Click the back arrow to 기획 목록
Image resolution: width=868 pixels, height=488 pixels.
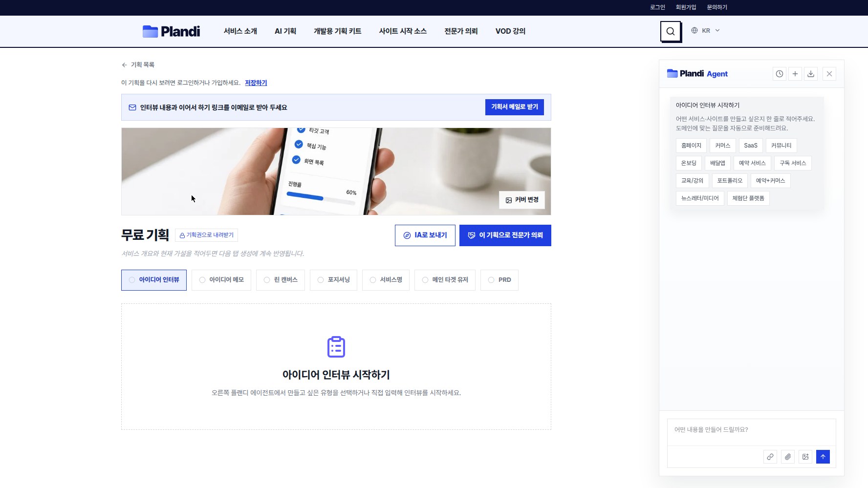tap(124, 65)
